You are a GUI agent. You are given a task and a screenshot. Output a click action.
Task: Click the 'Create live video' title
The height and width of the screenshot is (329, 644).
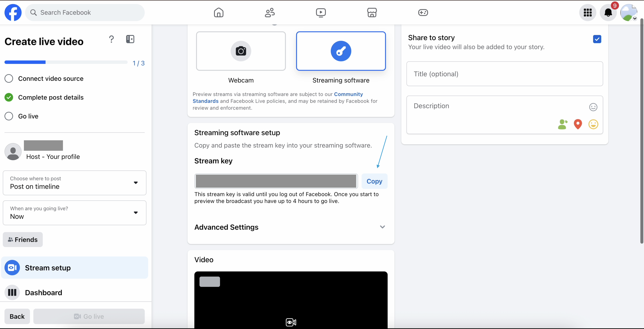(x=44, y=41)
